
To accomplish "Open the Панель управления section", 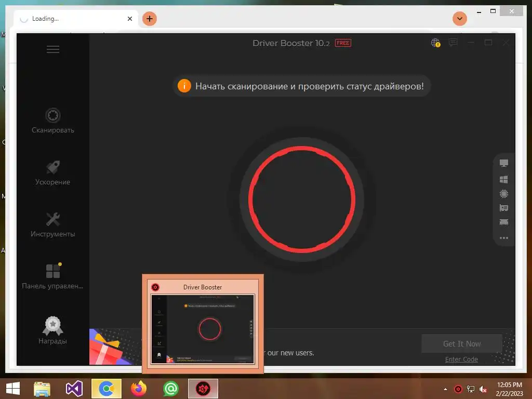I will [53, 276].
